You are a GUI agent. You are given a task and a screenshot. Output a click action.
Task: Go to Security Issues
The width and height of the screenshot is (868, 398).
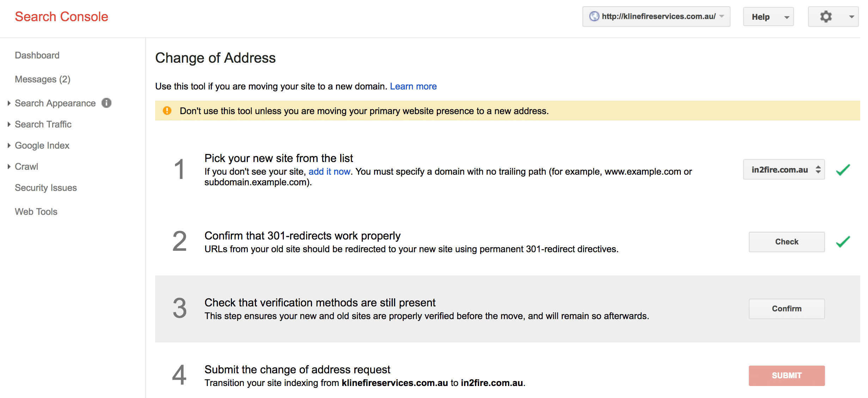coord(46,188)
